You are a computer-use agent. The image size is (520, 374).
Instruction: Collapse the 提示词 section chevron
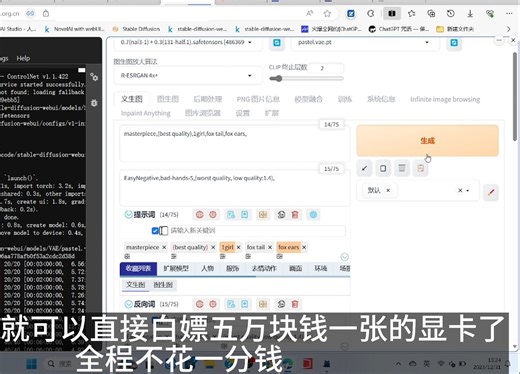coord(128,215)
